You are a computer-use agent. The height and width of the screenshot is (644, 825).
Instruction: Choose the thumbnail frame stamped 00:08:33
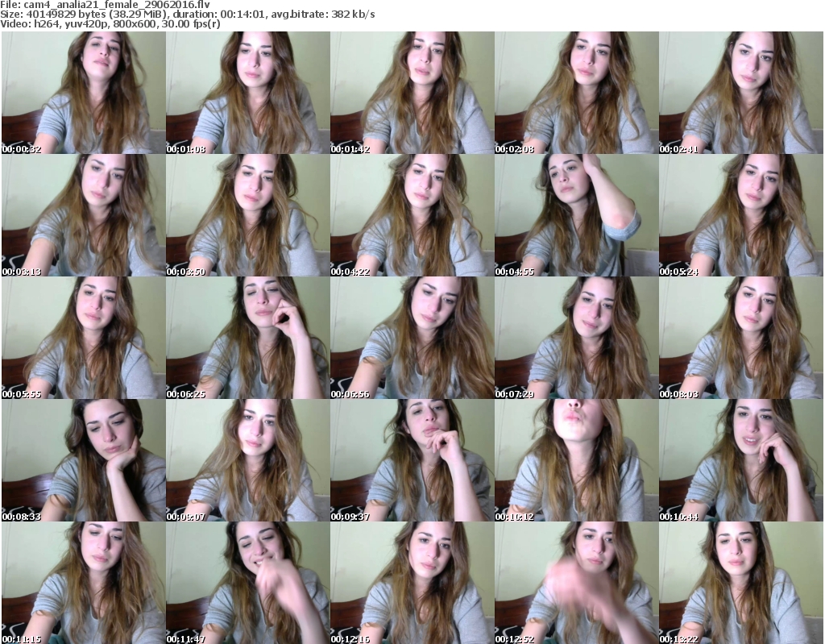[x=83, y=460]
